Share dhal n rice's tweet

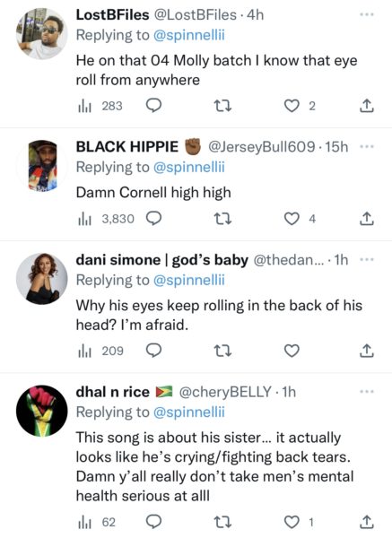(x=366, y=522)
